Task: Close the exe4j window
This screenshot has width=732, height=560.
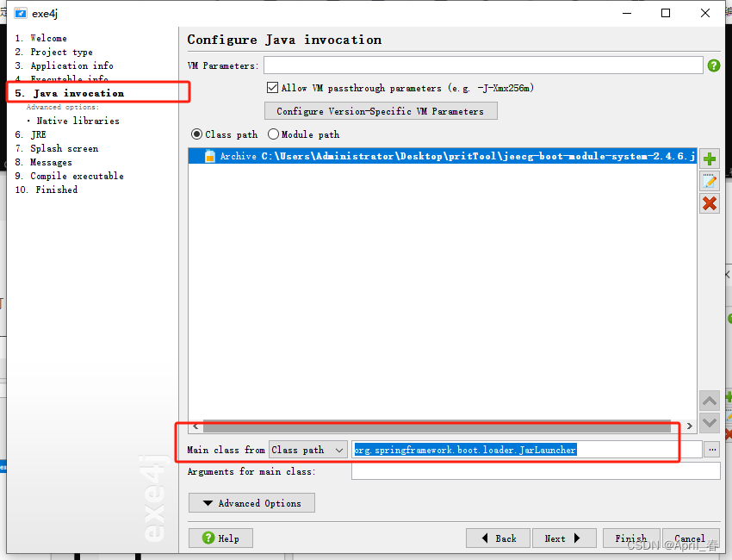Action: point(705,13)
